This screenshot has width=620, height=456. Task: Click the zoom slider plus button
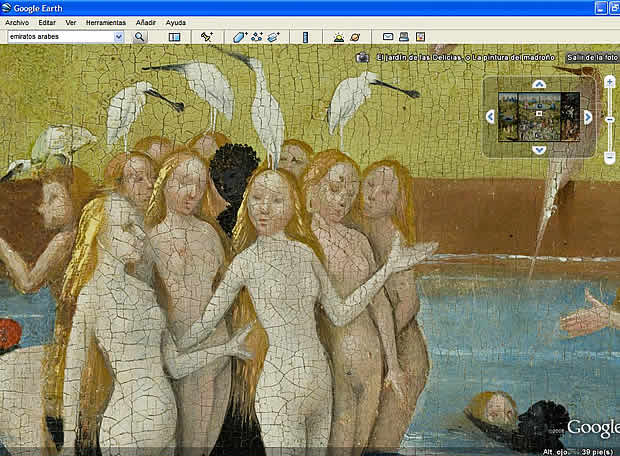click(610, 81)
